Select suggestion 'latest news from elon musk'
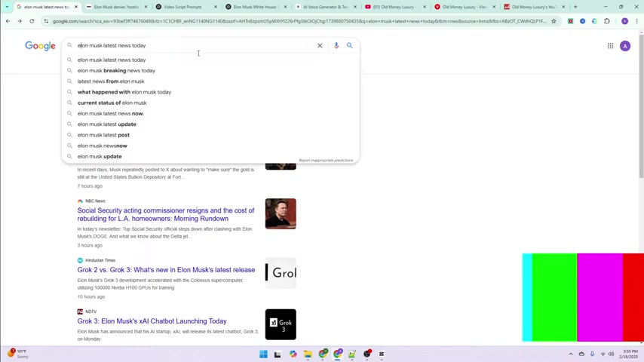 pos(210,81)
